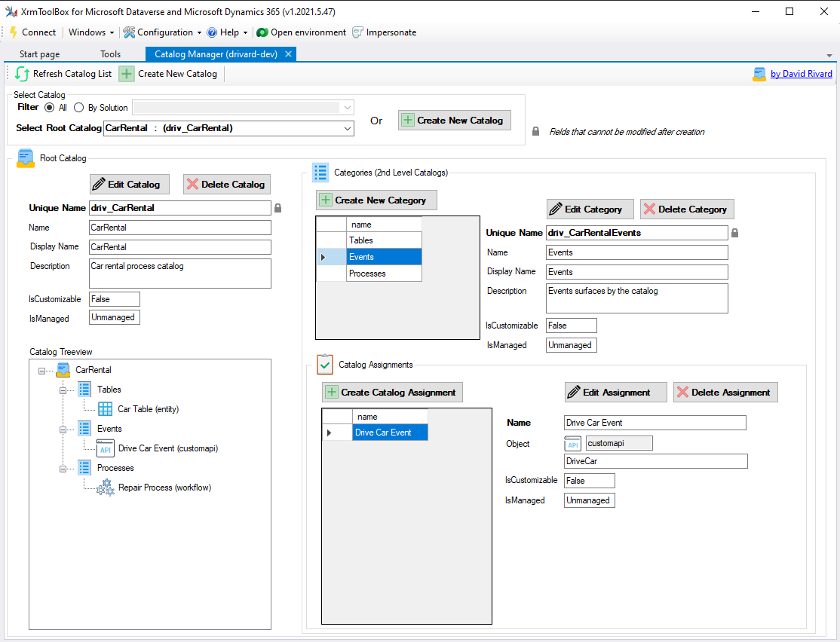
Task: Click the lock icon beside root Unique Name
Action: pyautogui.click(x=277, y=208)
